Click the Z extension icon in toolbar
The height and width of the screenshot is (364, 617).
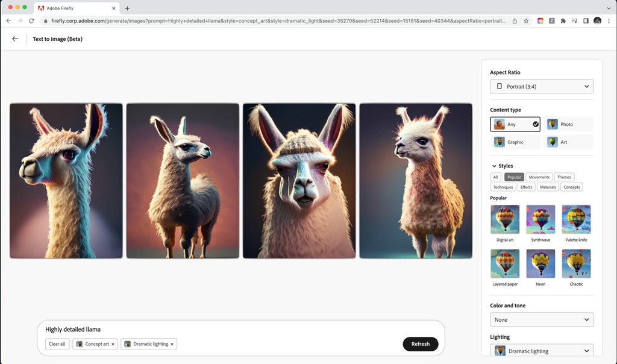(552, 21)
